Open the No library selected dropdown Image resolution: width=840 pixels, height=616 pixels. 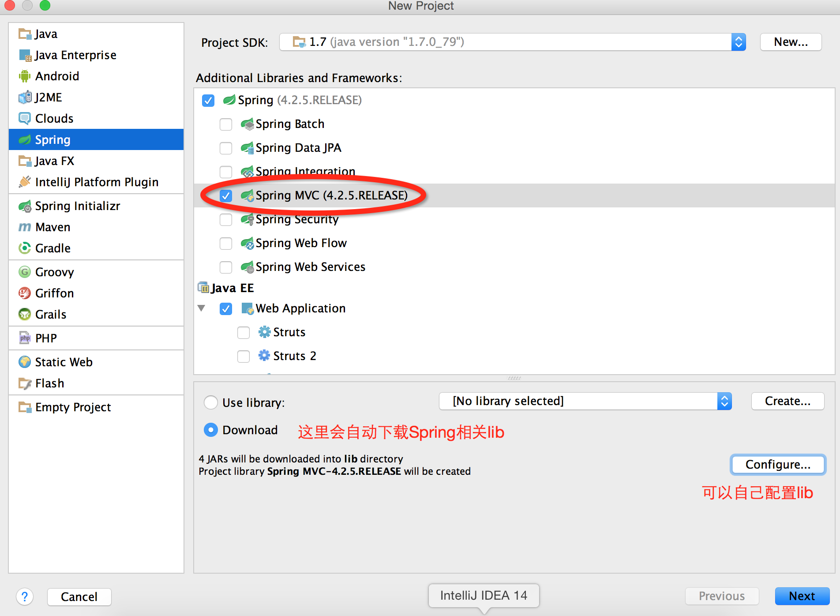(x=585, y=401)
